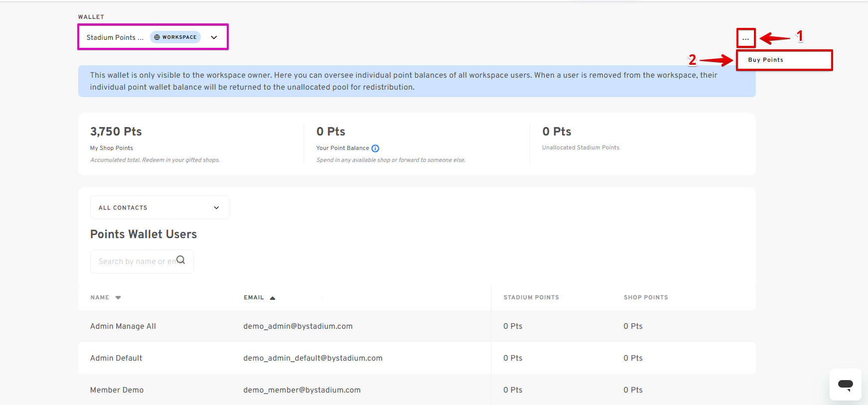Click the STADIUM POINTS column header
Image resolution: width=868 pixels, height=405 pixels.
[x=531, y=297]
